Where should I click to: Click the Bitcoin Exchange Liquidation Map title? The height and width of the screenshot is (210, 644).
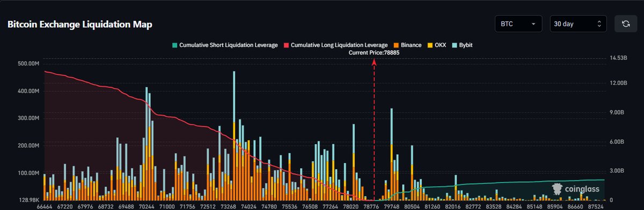(80, 25)
